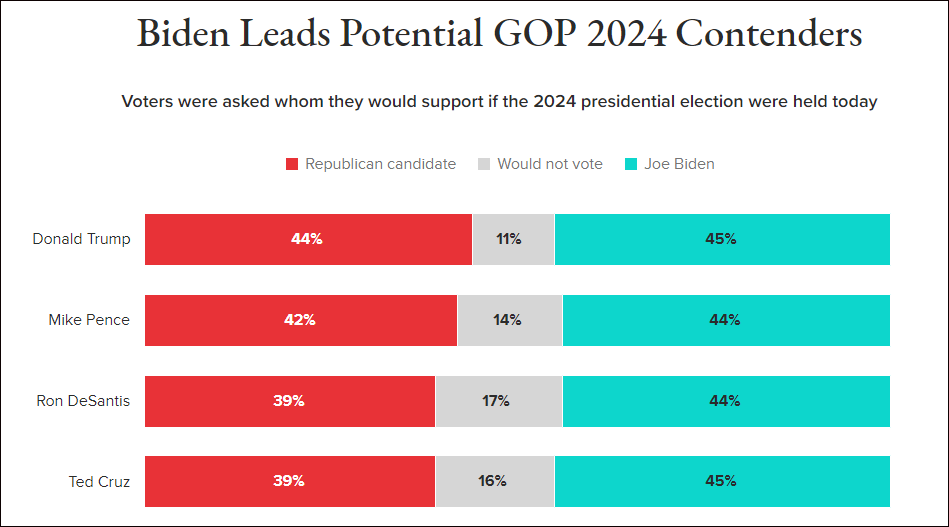Click the Ron DeSantis row label
949x527 pixels.
83,401
